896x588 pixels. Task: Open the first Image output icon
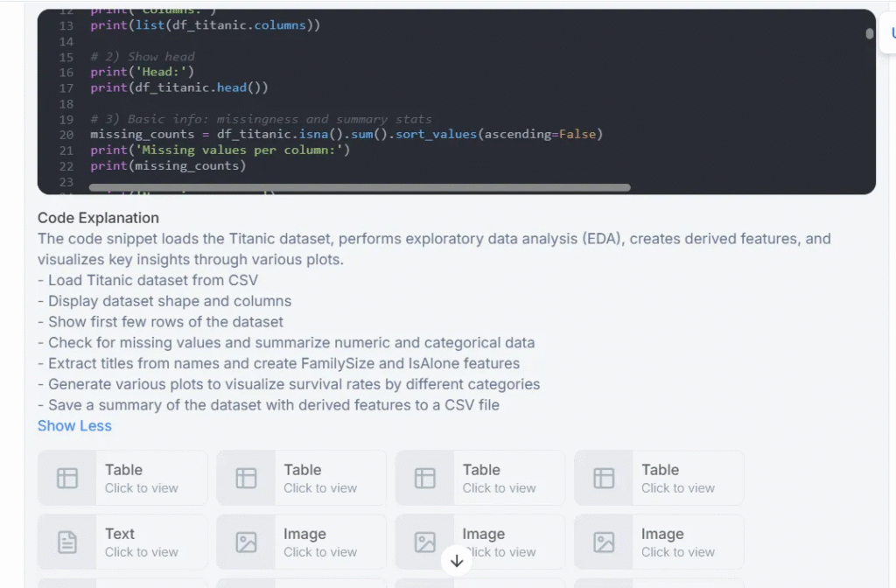[246, 542]
